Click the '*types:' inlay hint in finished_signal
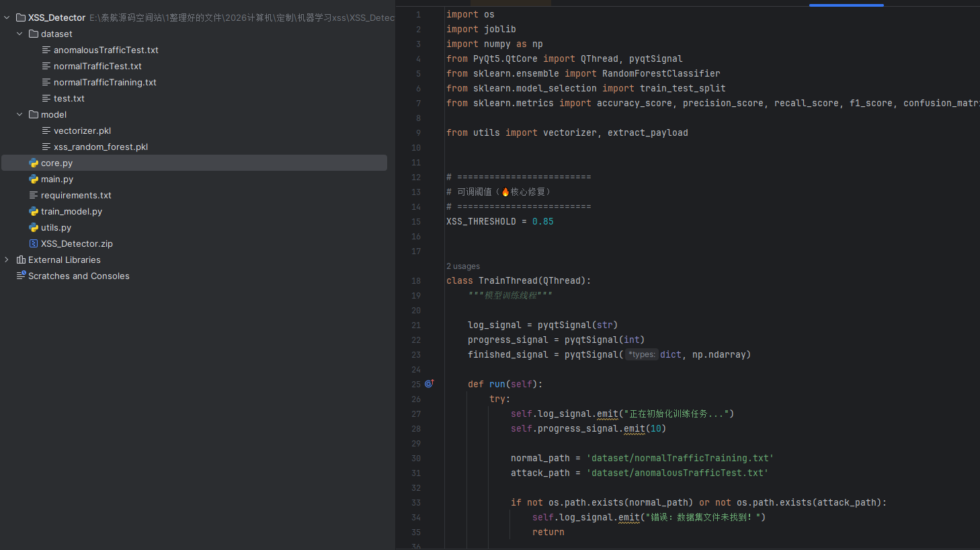Image resolution: width=980 pixels, height=550 pixels. 642,354
